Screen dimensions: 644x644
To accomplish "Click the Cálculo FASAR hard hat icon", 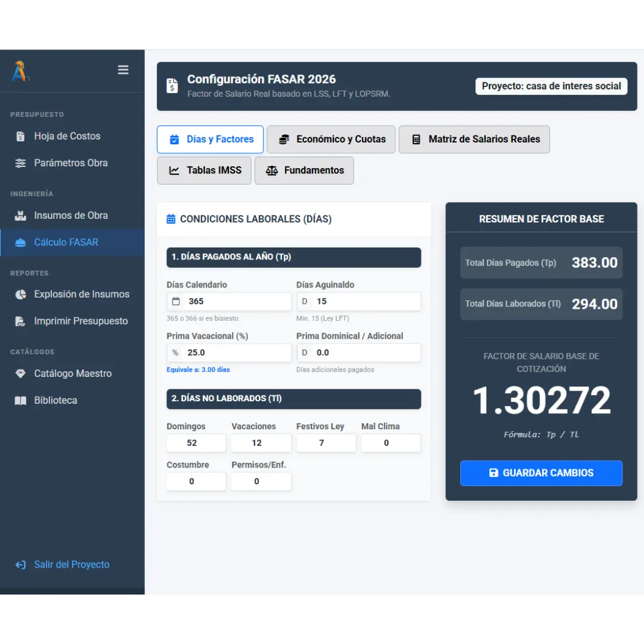I will [x=20, y=242].
